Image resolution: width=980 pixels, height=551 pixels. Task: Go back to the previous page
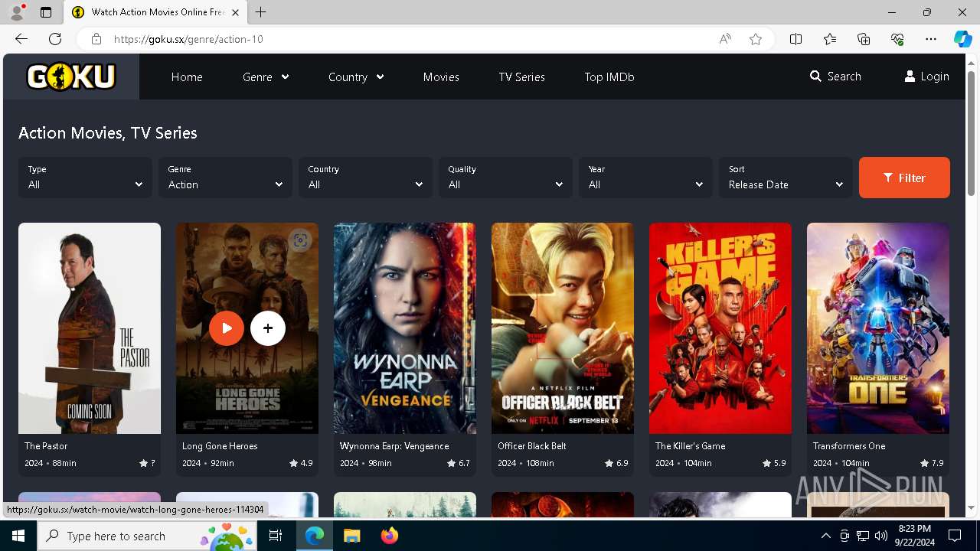click(x=21, y=39)
